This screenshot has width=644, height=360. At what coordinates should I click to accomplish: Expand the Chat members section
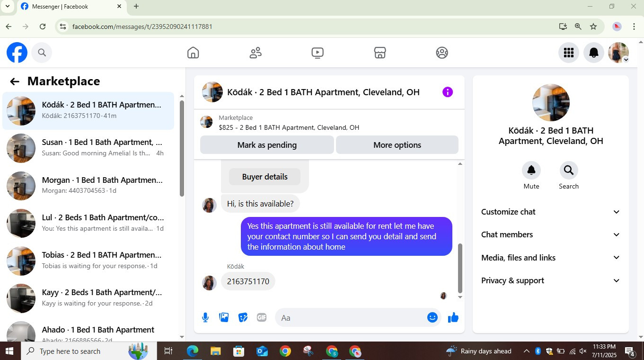coord(551,234)
